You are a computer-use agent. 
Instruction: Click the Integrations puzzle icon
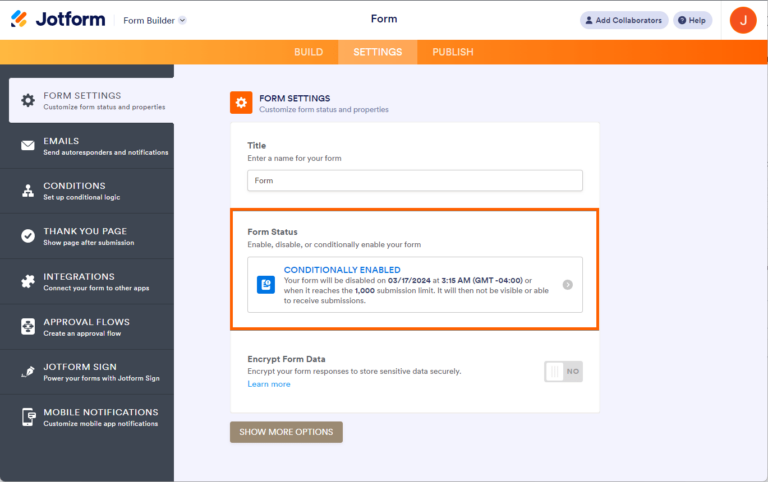pyautogui.click(x=28, y=282)
